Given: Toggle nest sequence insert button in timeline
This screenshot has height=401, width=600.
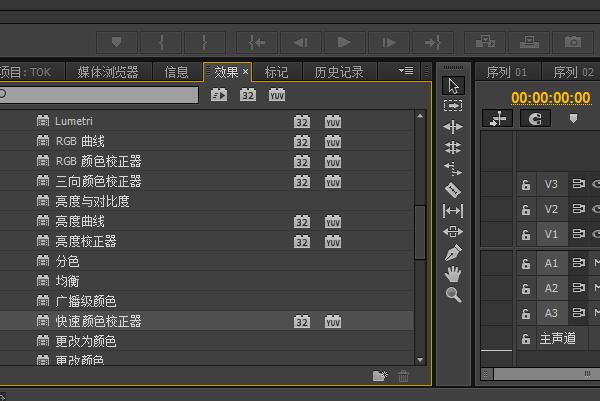Looking at the screenshot, I should point(497,119).
